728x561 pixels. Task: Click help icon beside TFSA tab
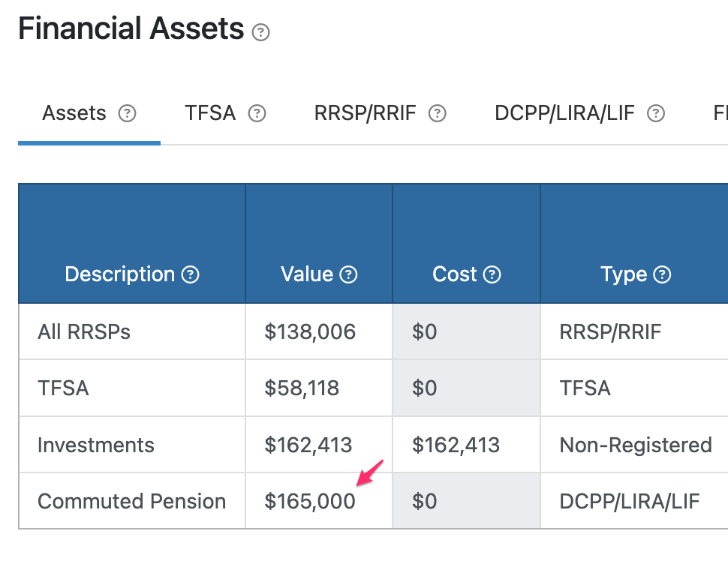point(257,114)
